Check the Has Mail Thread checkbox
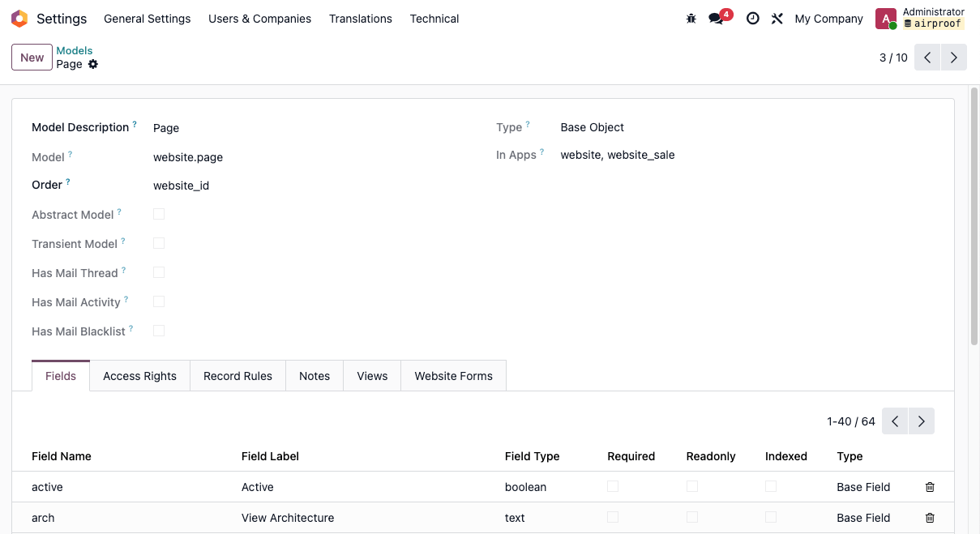This screenshot has height=534, width=980. tap(159, 272)
